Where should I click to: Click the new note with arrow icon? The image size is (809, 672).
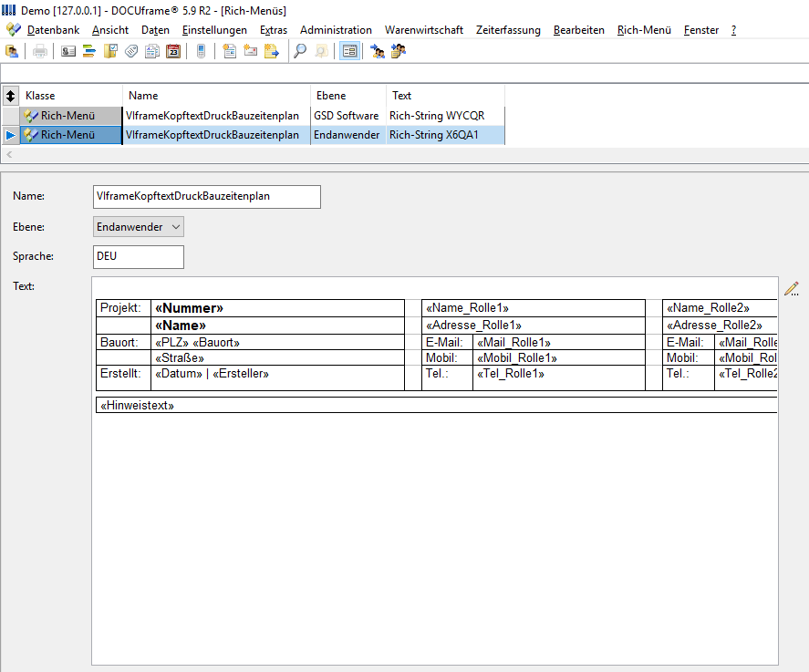(x=272, y=51)
